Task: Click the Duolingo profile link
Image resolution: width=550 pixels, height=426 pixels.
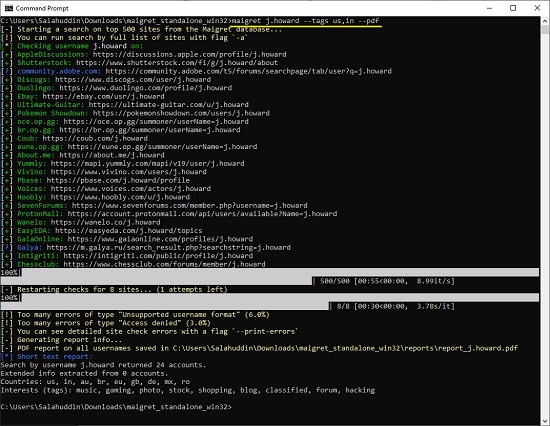Action: [146, 88]
